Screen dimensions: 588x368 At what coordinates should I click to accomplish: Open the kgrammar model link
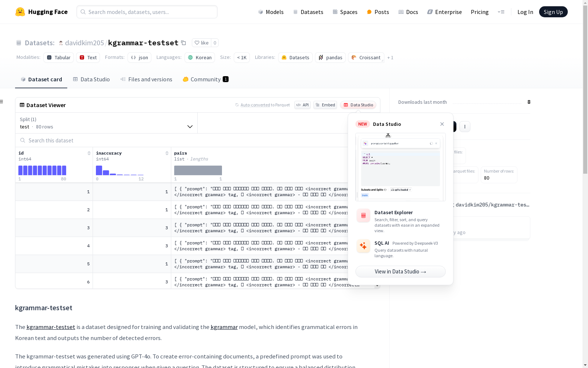[224, 327]
